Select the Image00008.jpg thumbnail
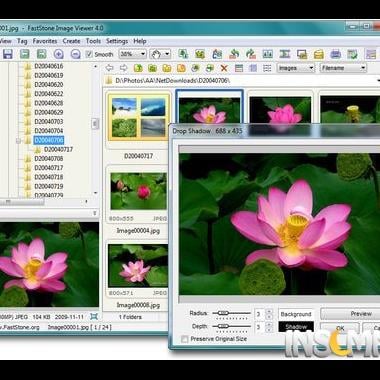This screenshot has width=380, height=380. point(138,266)
